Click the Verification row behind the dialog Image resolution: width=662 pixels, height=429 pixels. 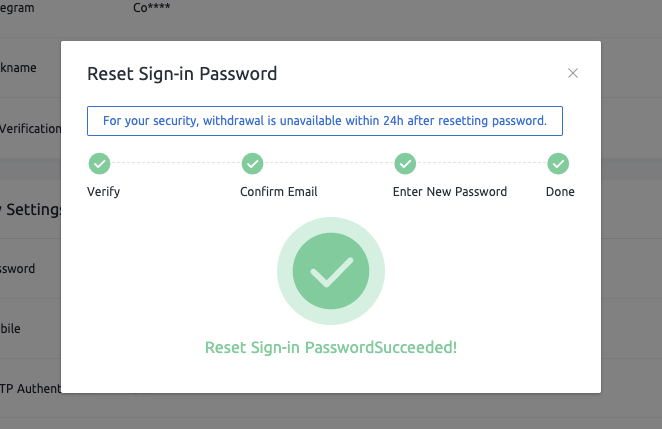pyautogui.click(x=30, y=128)
